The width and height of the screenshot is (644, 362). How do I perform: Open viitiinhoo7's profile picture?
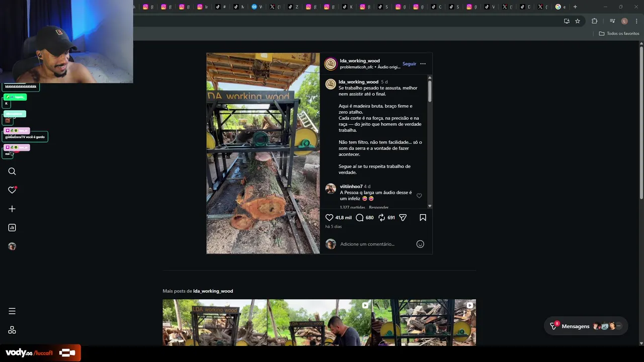tap(331, 189)
